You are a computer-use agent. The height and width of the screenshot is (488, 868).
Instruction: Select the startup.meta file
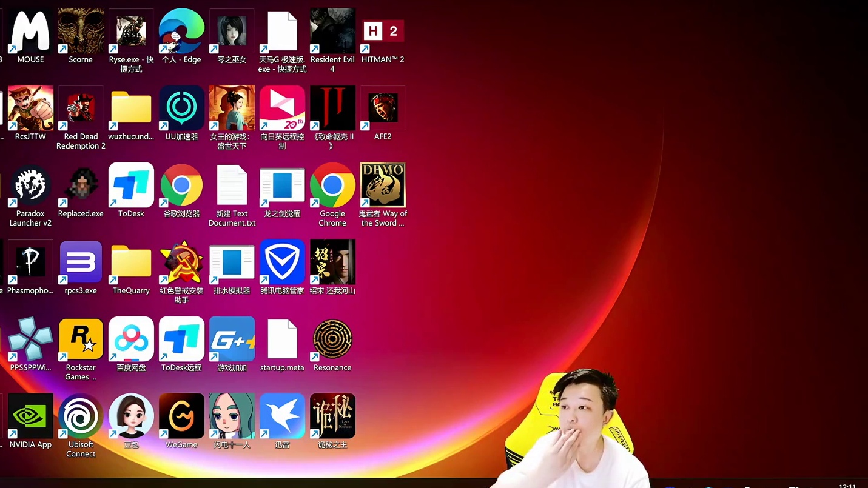[282, 339]
